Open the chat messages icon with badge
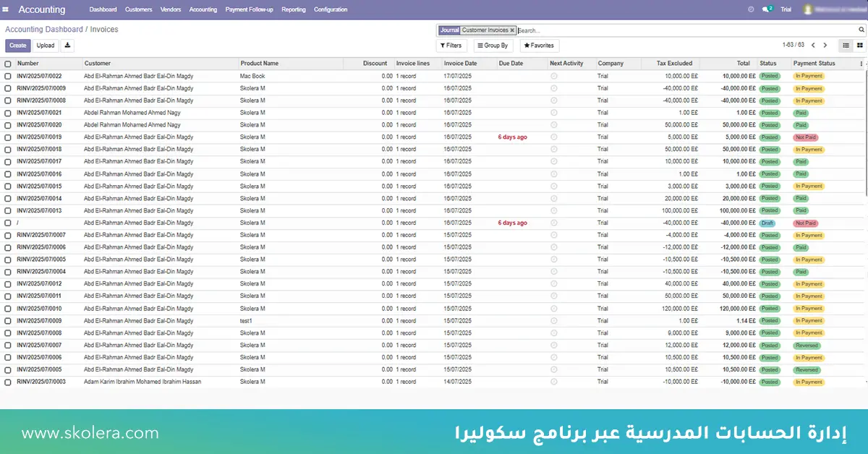 coord(766,9)
